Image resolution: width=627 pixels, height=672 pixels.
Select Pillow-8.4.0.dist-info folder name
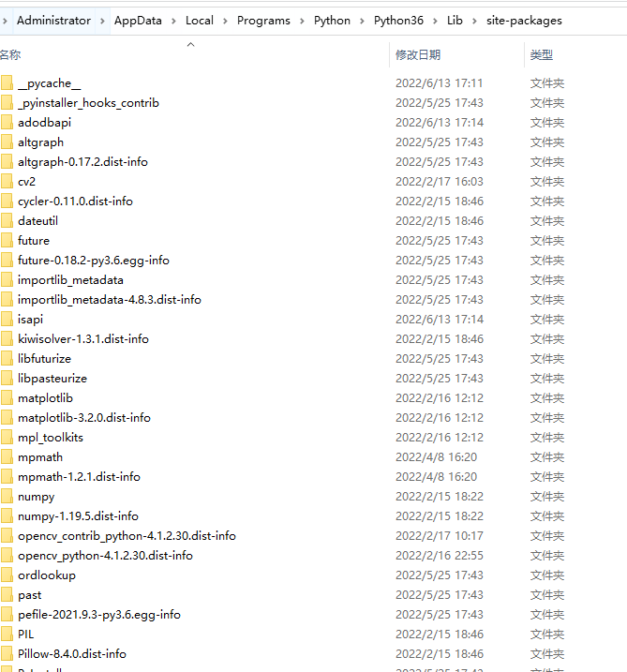pos(72,654)
